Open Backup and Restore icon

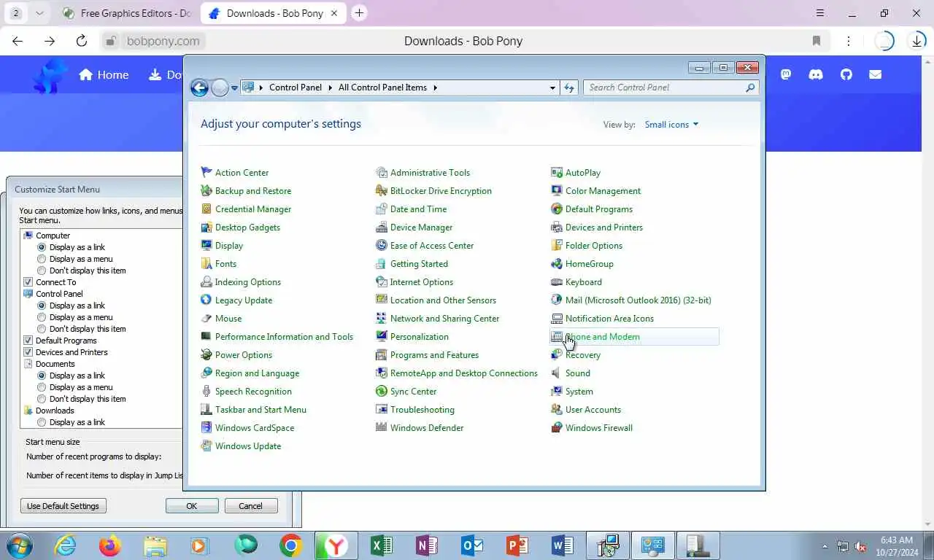pos(207,191)
